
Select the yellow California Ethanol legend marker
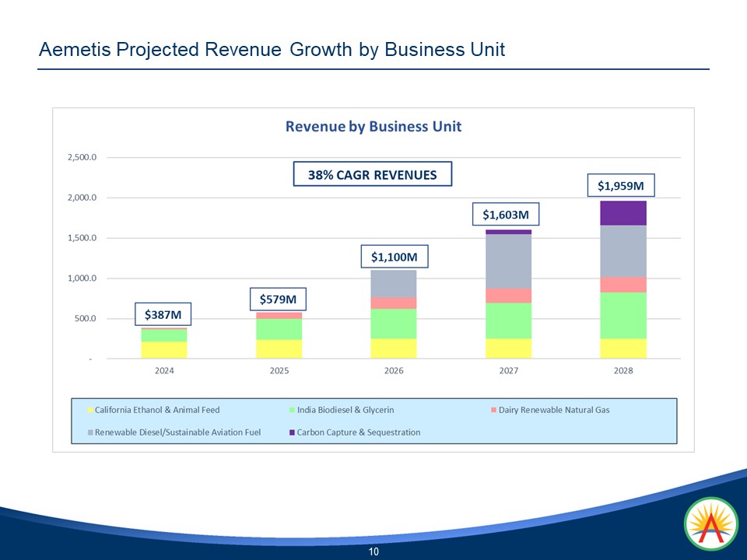[91, 410]
